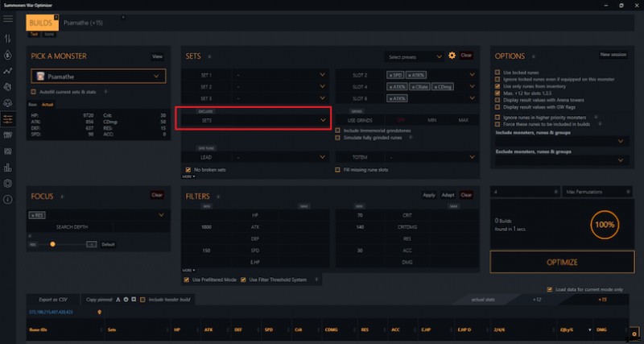The height and width of the screenshot is (344, 644).
Task: Click the New session button
Action: 613,55
